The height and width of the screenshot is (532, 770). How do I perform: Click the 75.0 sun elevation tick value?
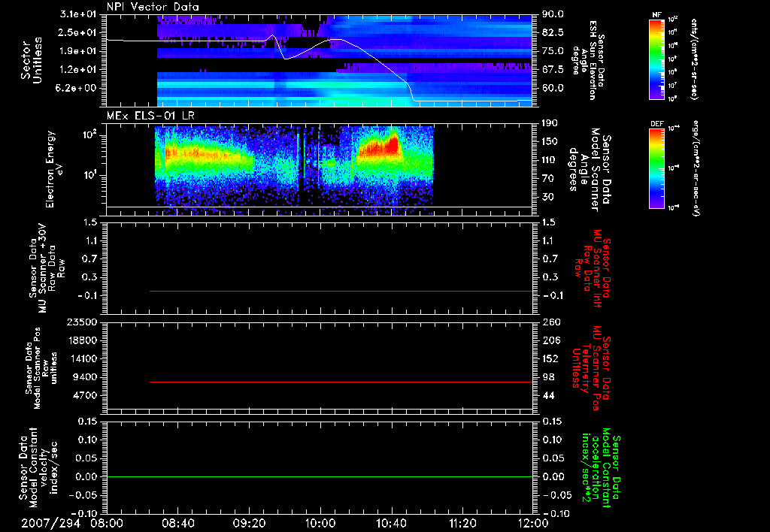click(553, 51)
